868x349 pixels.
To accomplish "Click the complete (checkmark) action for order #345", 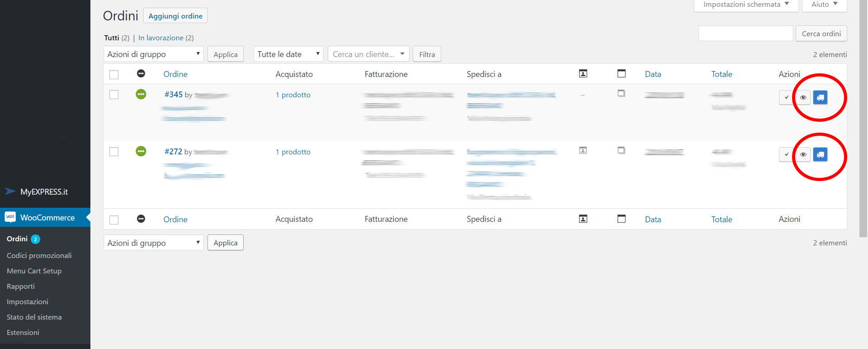I will 786,97.
